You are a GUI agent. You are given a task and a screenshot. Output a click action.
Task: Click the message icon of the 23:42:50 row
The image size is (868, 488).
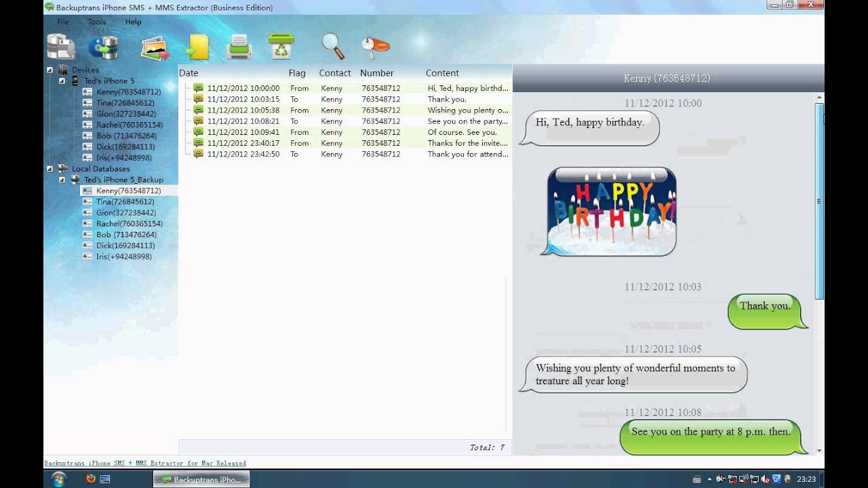(x=198, y=154)
